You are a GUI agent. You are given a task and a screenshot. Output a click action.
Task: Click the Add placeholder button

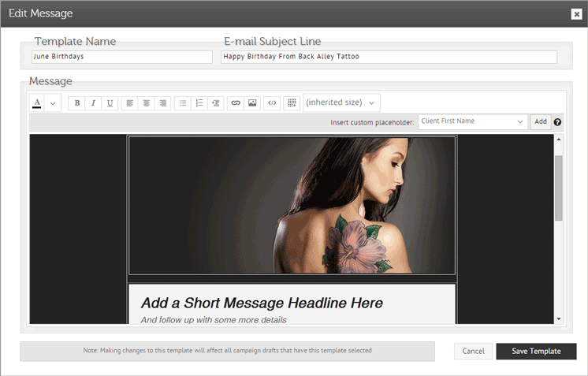540,121
